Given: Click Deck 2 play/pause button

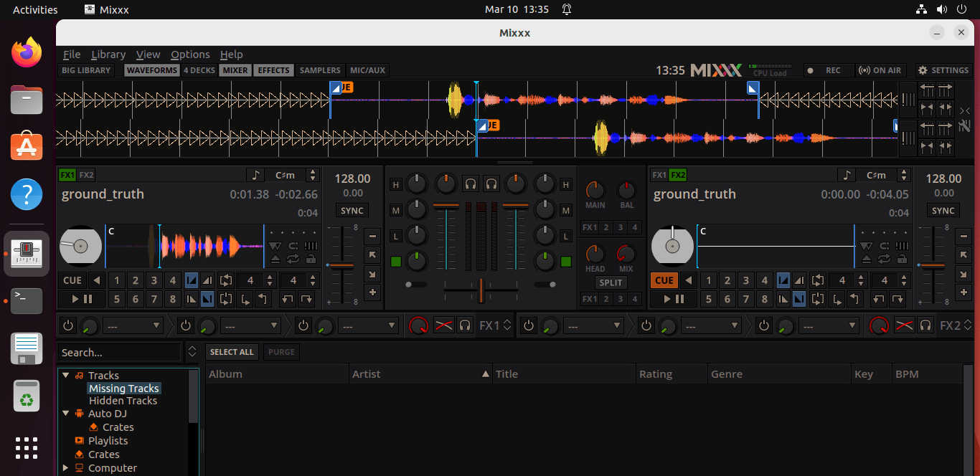Looking at the screenshot, I should point(674,299).
